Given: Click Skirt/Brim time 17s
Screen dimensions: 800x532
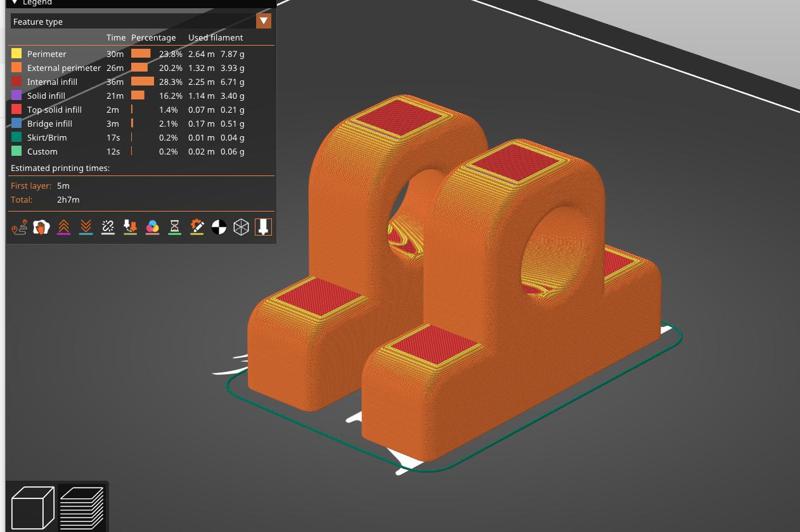Looking at the screenshot, I should coord(113,138).
